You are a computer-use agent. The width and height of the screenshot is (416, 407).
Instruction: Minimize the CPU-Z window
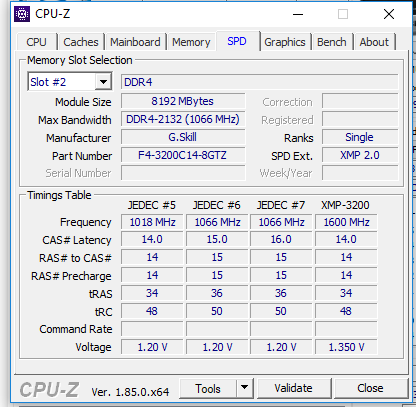(298, 14)
